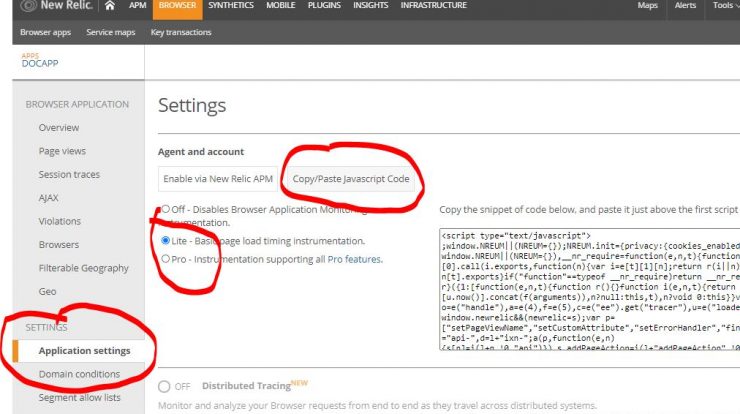Open the INSIGHTS section
Screen dimensions: 740x414
coord(370,6)
